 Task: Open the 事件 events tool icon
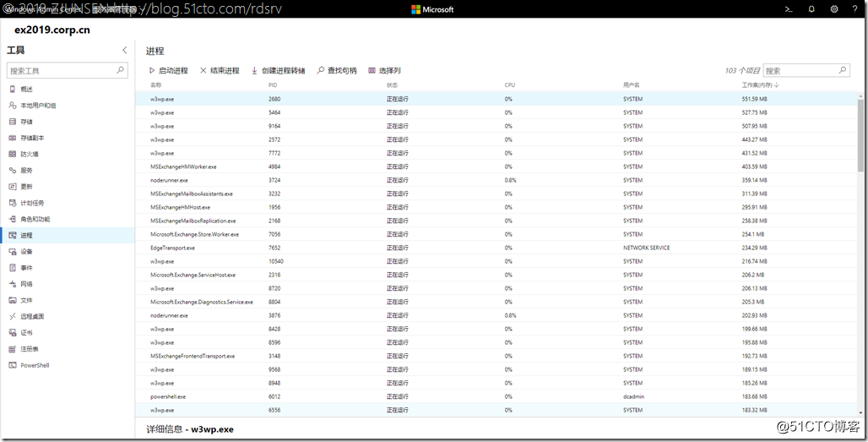[12, 268]
